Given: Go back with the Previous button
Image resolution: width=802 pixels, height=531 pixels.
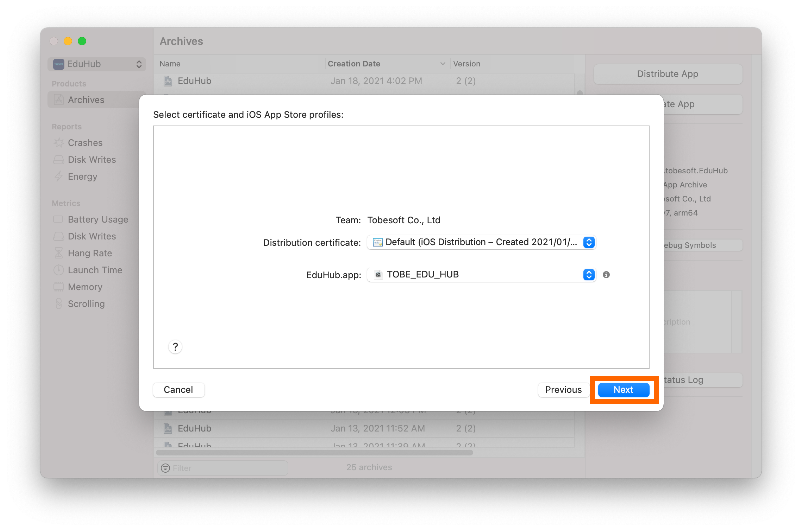Looking at the screenshot, I should pyautogui.click(x=563, y=390).
